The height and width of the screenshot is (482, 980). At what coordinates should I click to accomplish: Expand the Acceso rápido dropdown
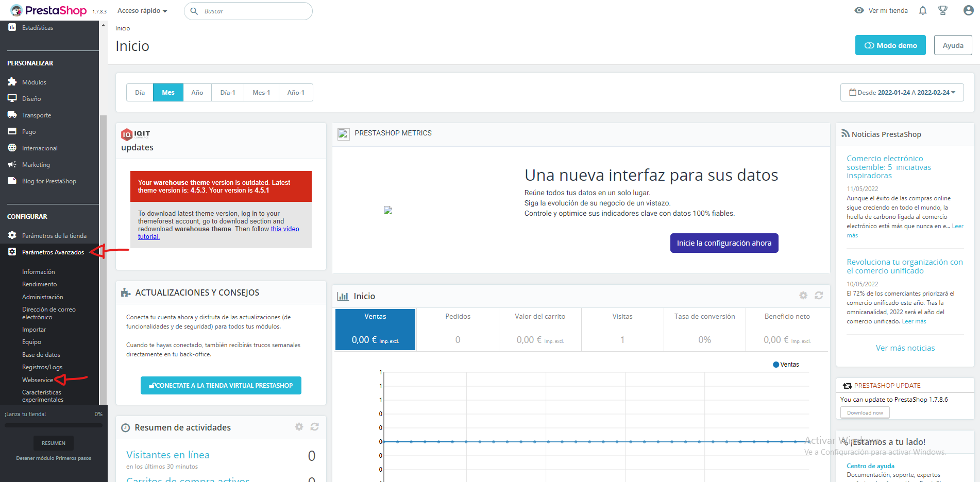click(142, 11)
